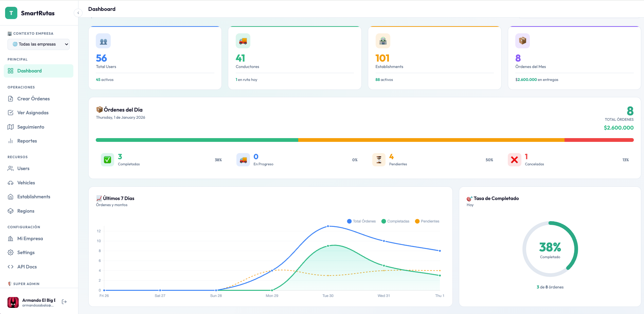Screen dimensions: 644x314
Task: Click the API Docs code icon
Action: 11,267
